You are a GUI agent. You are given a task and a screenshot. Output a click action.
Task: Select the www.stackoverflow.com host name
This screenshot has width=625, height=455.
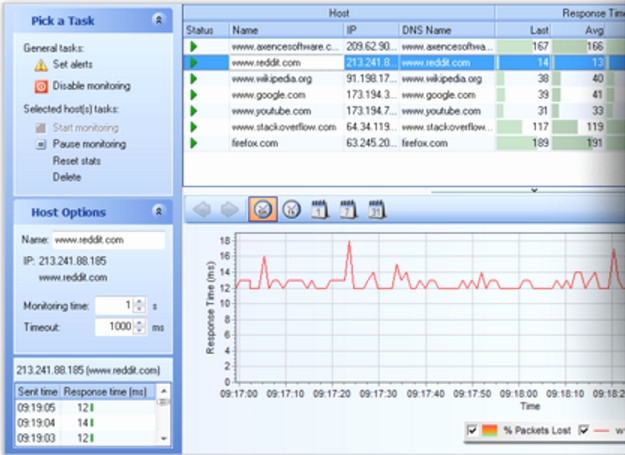pyautogui.click(x=284, y=127)
